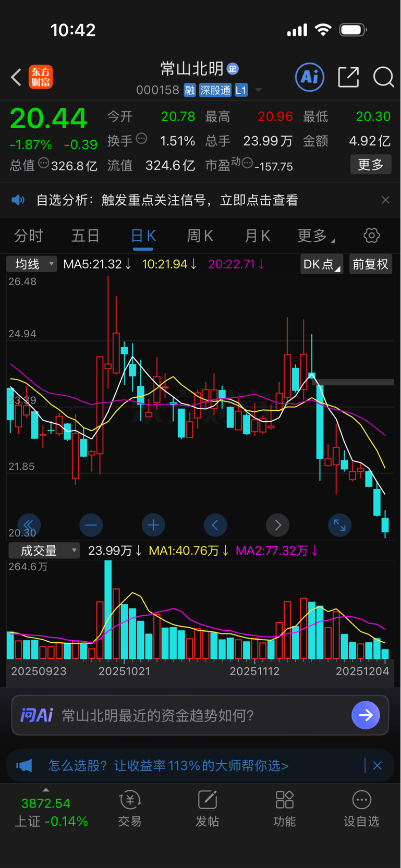Open the 成交量 sub-indicator dropdown
The image size is (401, 868).
coord(44,551)
